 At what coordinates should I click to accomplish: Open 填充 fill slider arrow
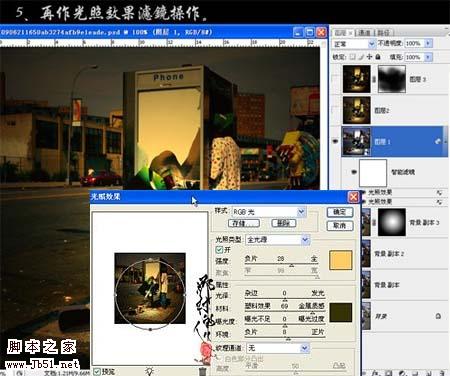click(428, 57)
